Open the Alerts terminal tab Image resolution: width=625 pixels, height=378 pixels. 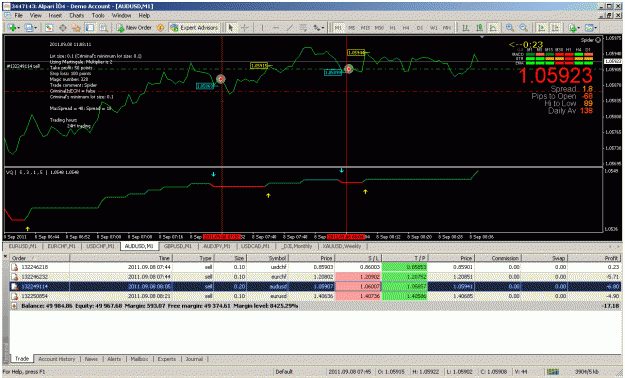[x=114, y=359]
